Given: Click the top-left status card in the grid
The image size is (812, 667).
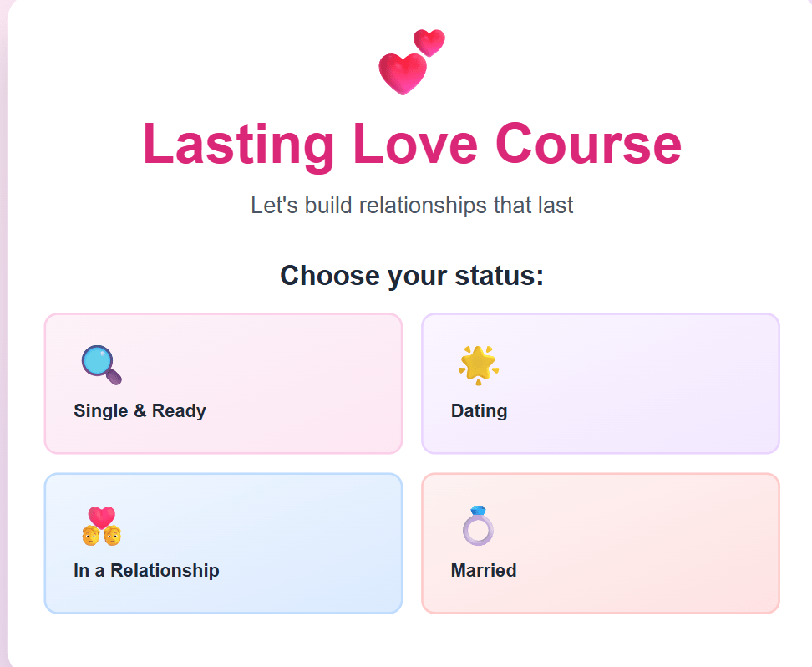Looking at the screenshot, I should click(223, 384).
